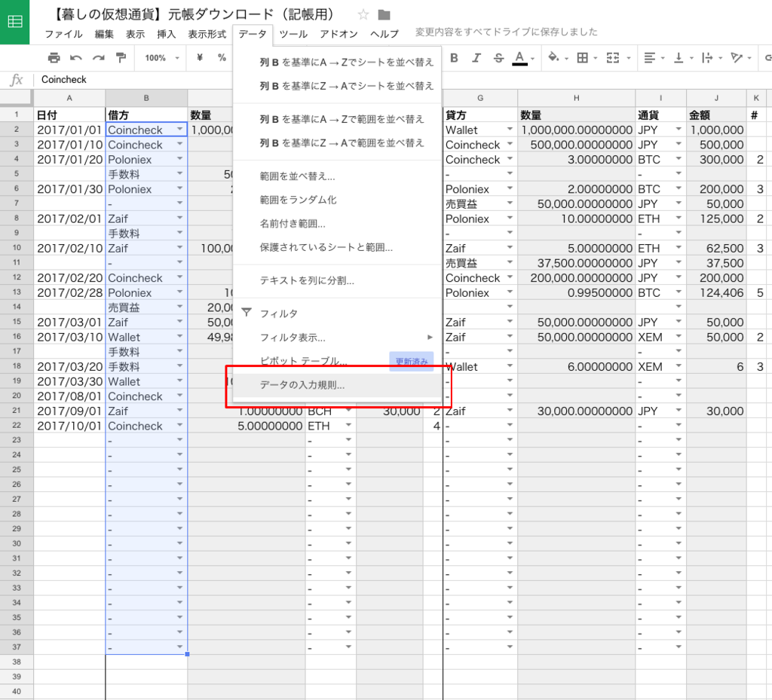Toggle italic formatting

(x=476, y=57)
